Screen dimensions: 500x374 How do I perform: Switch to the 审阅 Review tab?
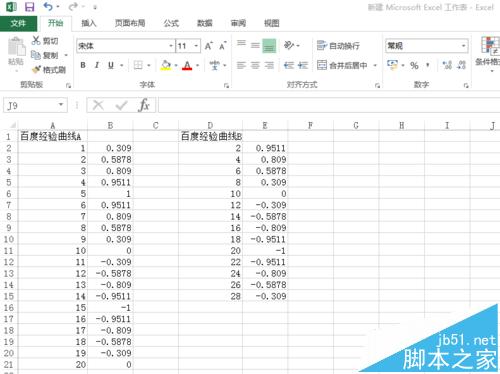(238, 23)
